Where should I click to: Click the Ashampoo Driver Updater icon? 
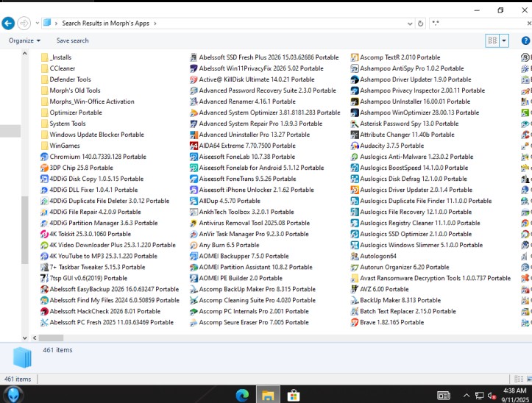355,79
